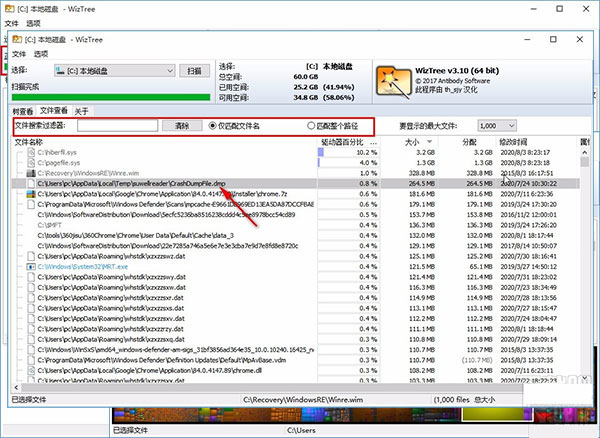Click the hiberfil.sys file icon

pyautogui.click(x=31, y=153)
